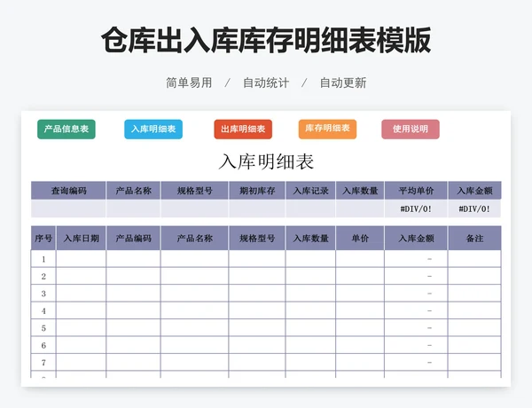Click the 产品编码 column header
The height and width of the screenshot is (408, 532).
pyautogui.click(x=133, y=239)
